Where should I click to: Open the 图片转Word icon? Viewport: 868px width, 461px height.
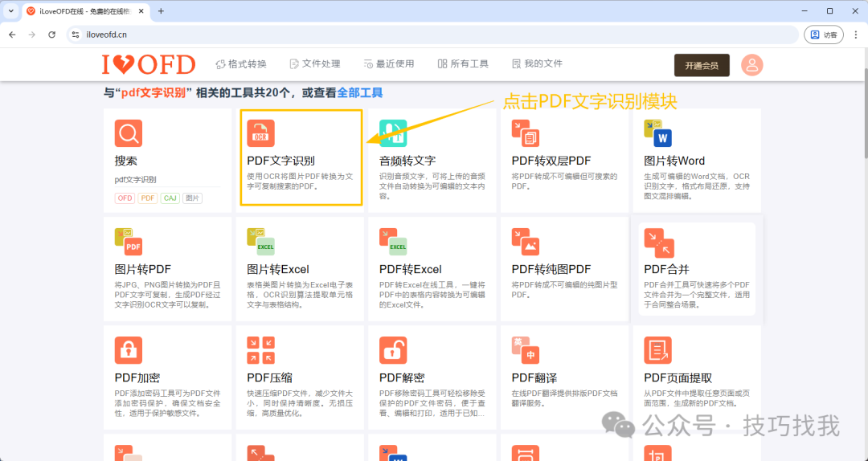pos(657,133)
